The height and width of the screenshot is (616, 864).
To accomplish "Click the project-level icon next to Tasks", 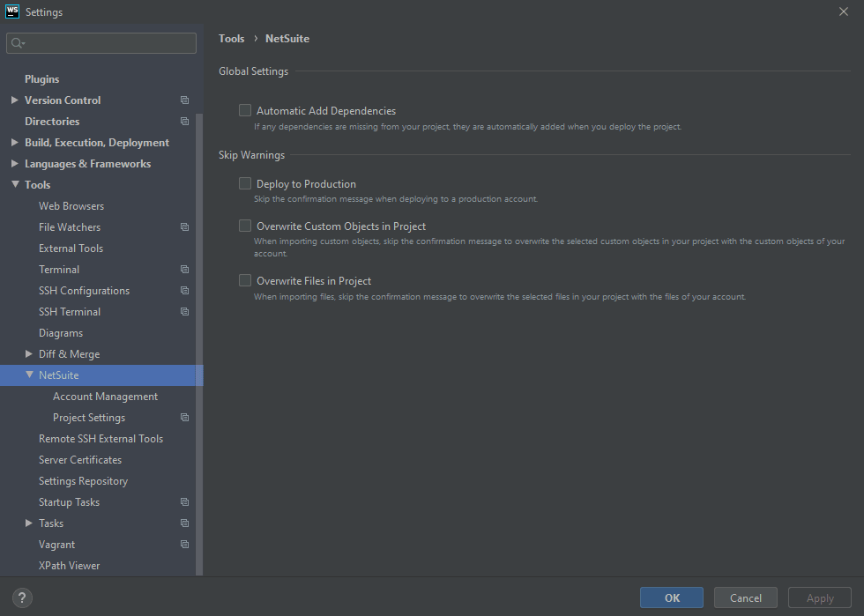I will coord(184,523).
